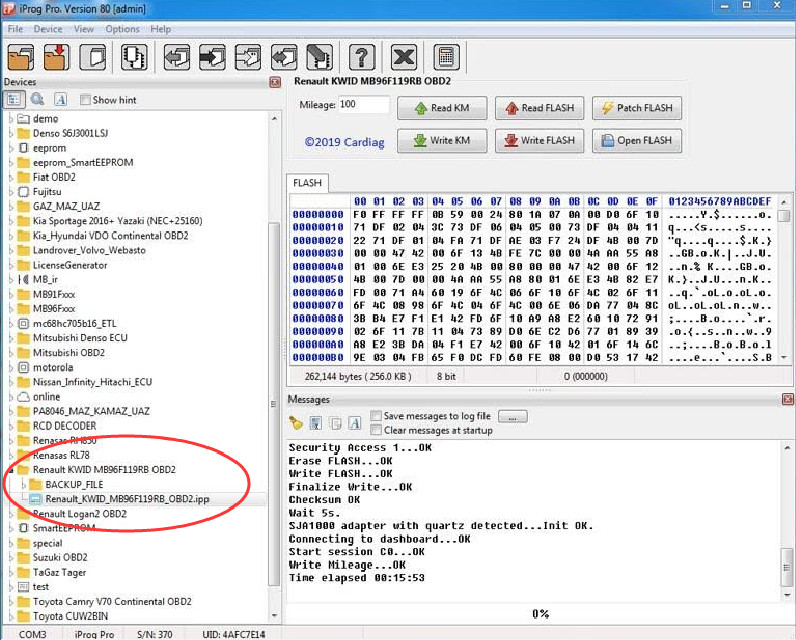Image resolution: width=796 pixels, height=640 pixels.
Task: Select the Renault KWID MB96F119RB OBD2 folder
Action: pyautogui.click(x=104, y=469)
